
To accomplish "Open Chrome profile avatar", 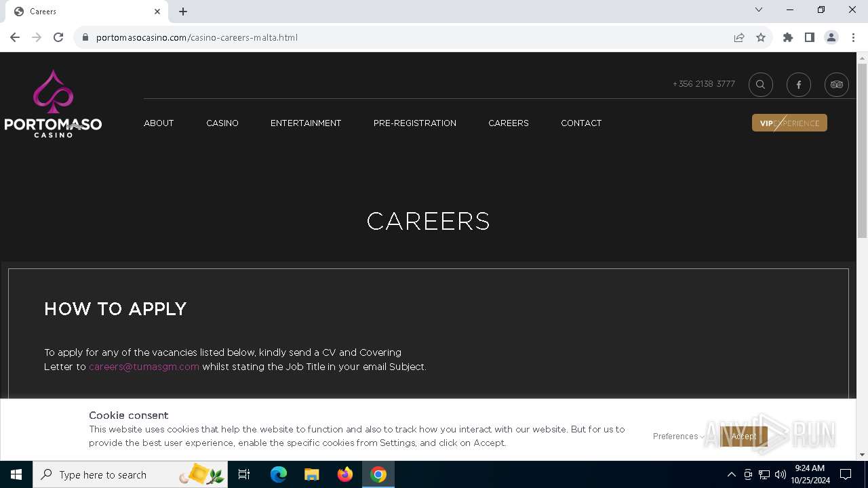I will tap(831, 37).
